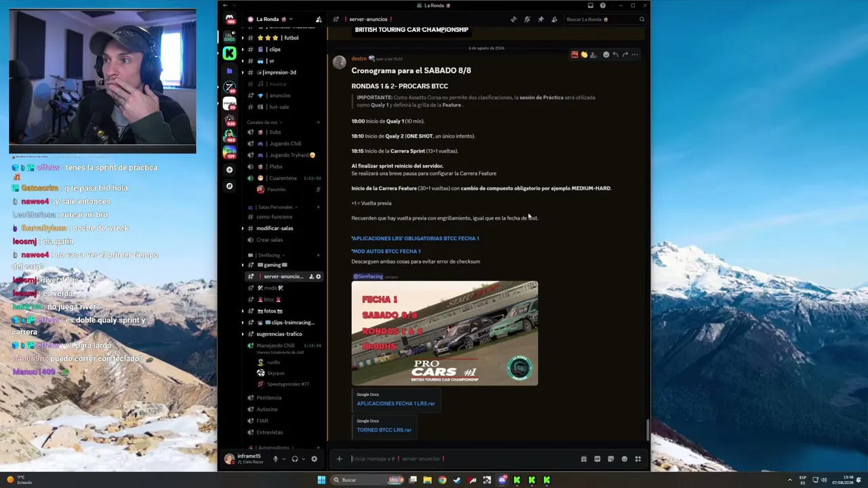Image resolution: width=868 pixels, height=488 pixels.
Task: Select the futbol text channel
Action: pos(283,38)
